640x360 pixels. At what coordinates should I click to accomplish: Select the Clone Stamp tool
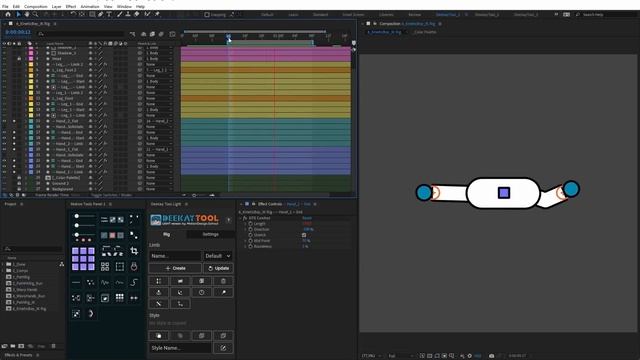pyautogui.click(x=128, y=14)
